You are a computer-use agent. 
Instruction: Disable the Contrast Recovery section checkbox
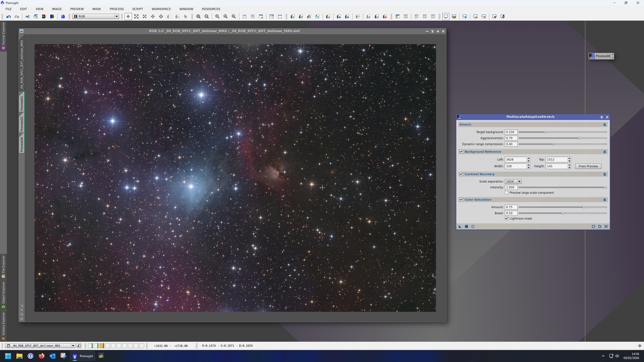point(461,174)
